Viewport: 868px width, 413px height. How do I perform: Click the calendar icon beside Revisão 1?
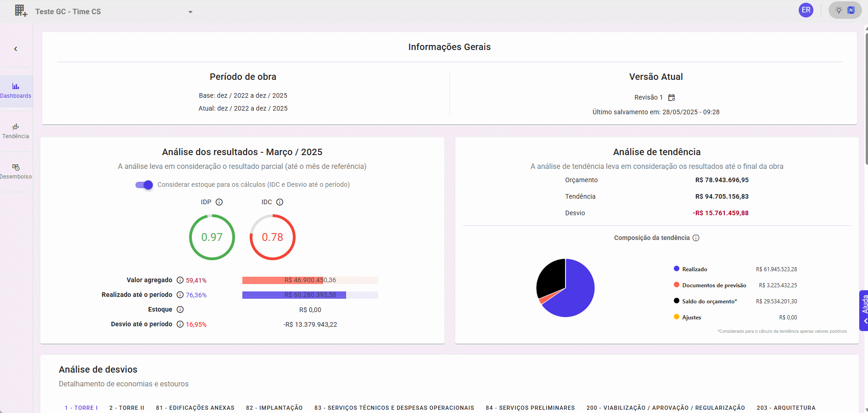[x=672, y=97]
